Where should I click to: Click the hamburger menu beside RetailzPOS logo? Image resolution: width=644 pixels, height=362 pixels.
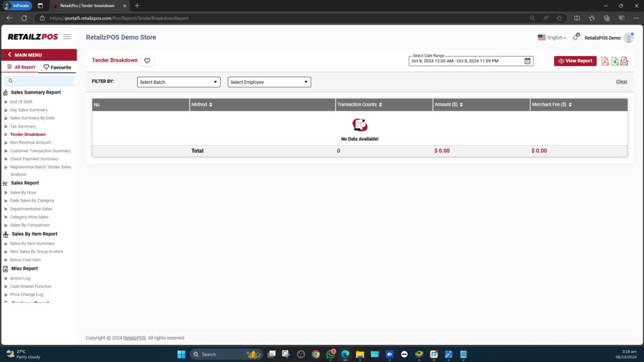67,36
